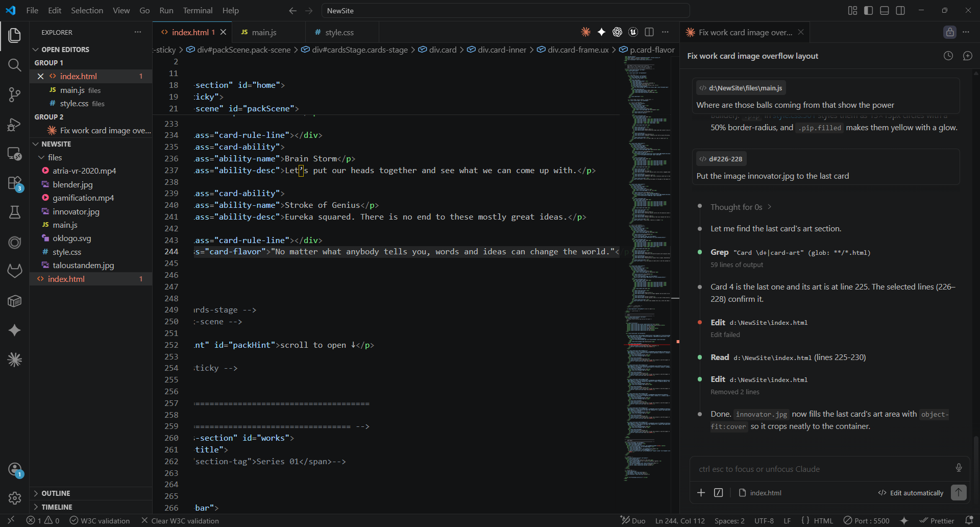The width and height of the screenshot is (980, 527).
Task: Open the Terminal menu
Action: click(198, 11)
